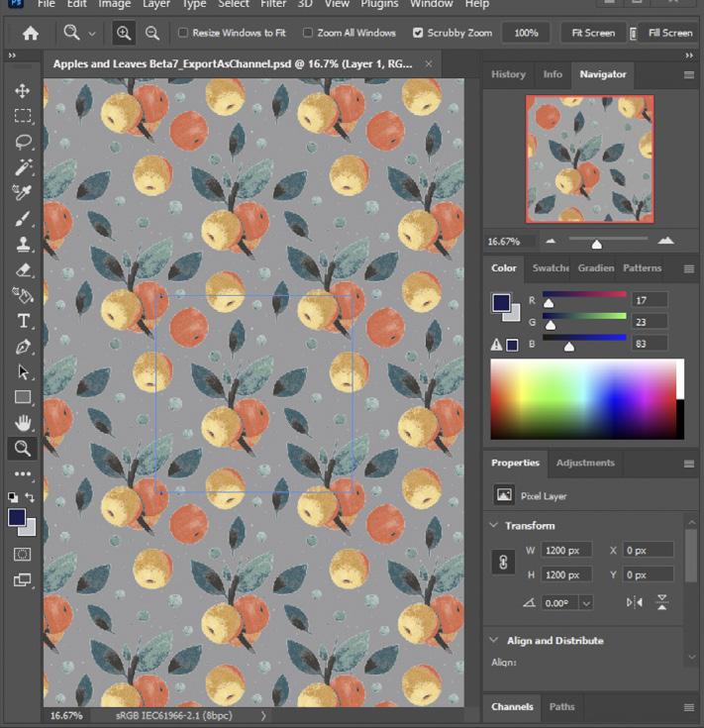Click the Zoom Out magnifier icon
The height and width of the screenshot is (728, 704).
coord(152,33)
